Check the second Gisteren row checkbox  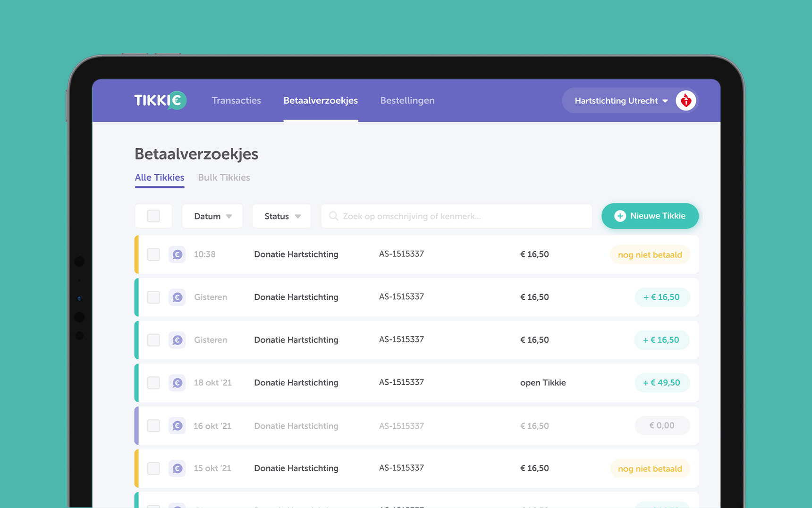(x=153, y=340)
